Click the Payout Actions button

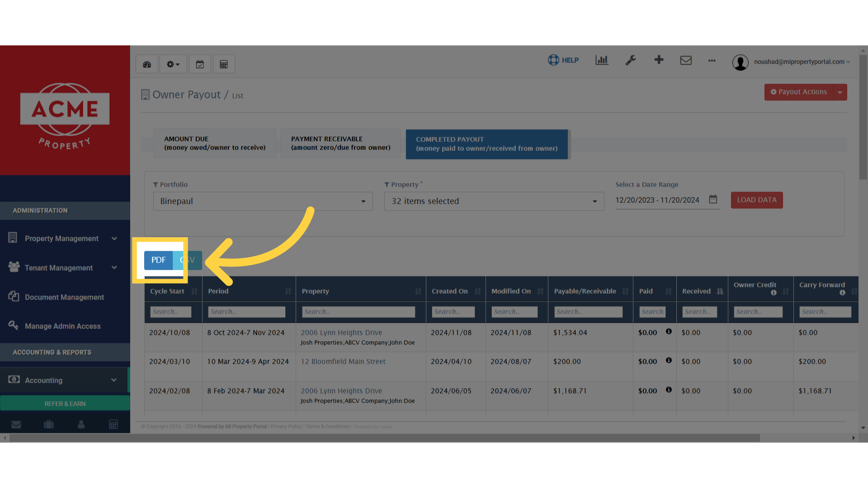tap(799, 92)
